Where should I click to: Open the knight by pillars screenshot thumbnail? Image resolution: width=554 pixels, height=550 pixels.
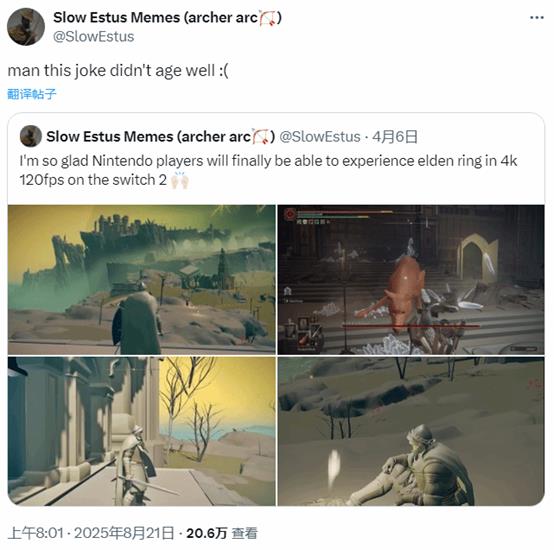142,431
